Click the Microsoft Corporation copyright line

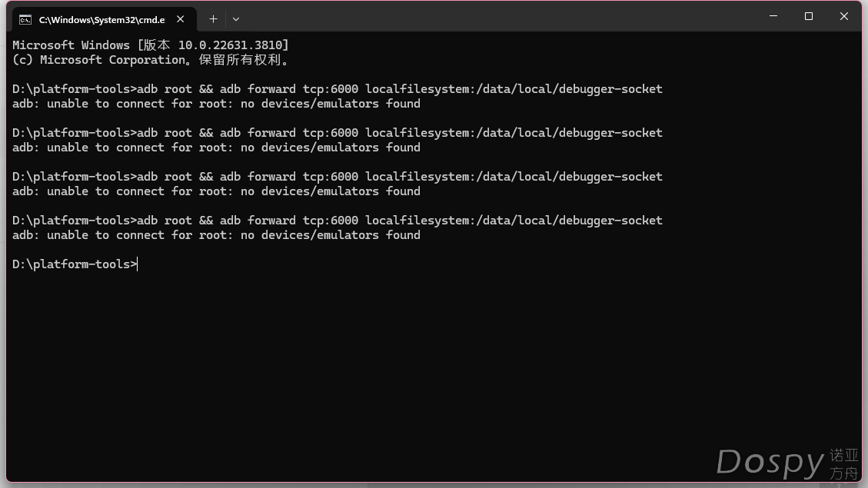point(151,60)
